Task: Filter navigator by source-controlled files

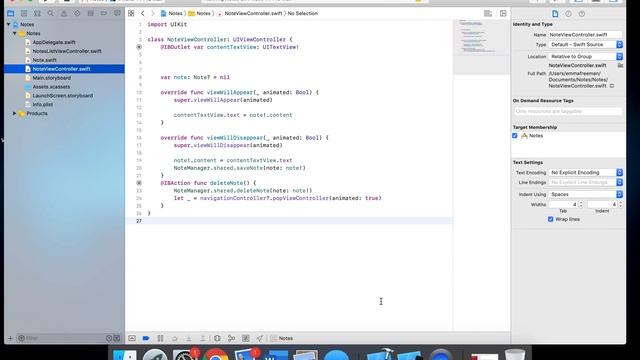Action: [117, 338]
